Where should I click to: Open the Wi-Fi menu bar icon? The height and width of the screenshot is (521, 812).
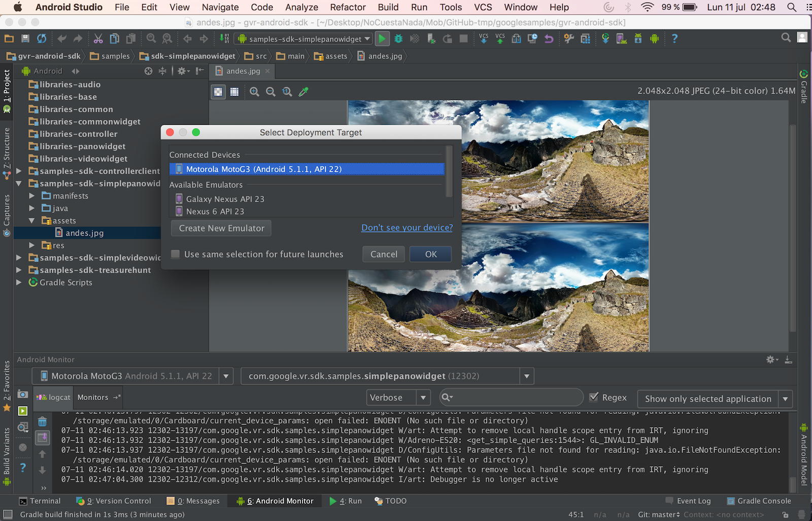click(x=648, y=7)
